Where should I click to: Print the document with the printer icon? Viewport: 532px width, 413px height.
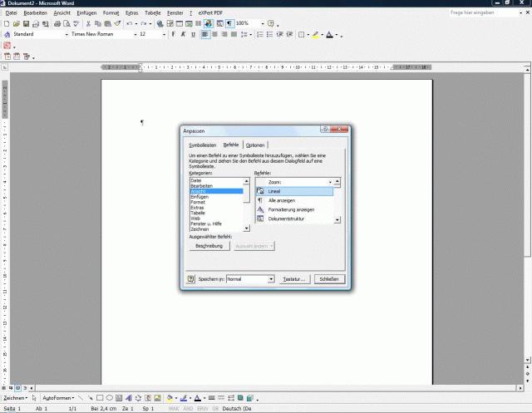tap(57, 24)
